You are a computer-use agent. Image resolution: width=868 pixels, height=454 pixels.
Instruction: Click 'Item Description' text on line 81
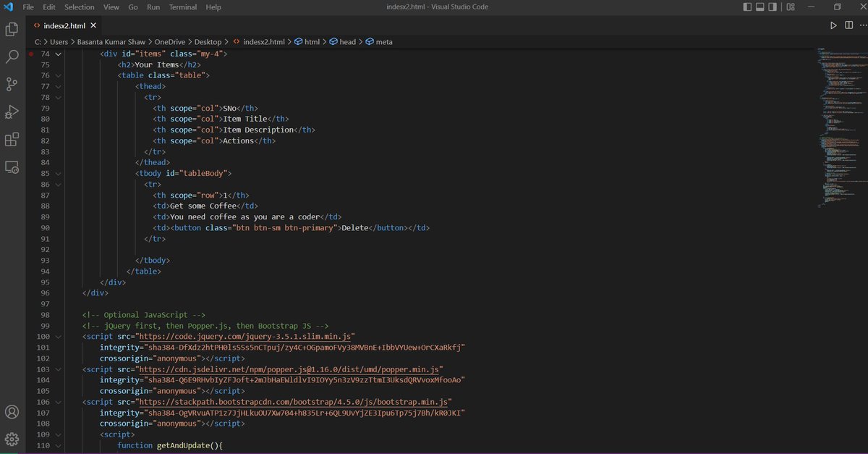258,130
